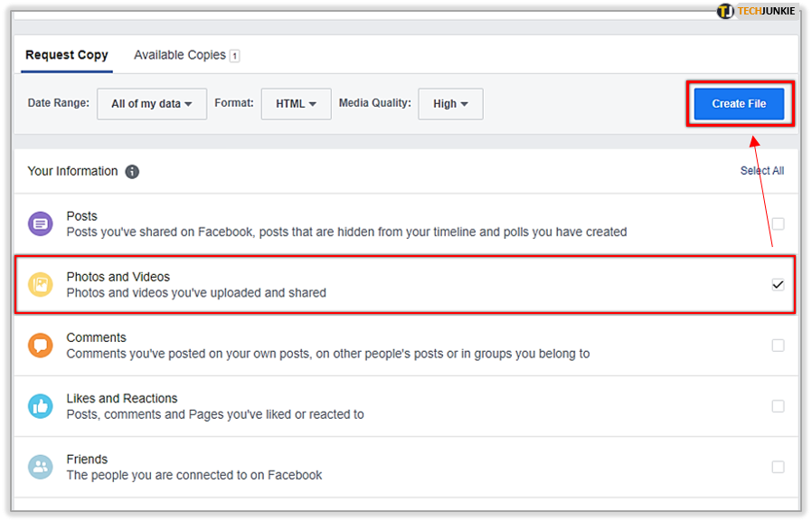Uncheck the Photos and Videos checkbox
The width and height of the screenshot is (812, 522).
(778, 285)
